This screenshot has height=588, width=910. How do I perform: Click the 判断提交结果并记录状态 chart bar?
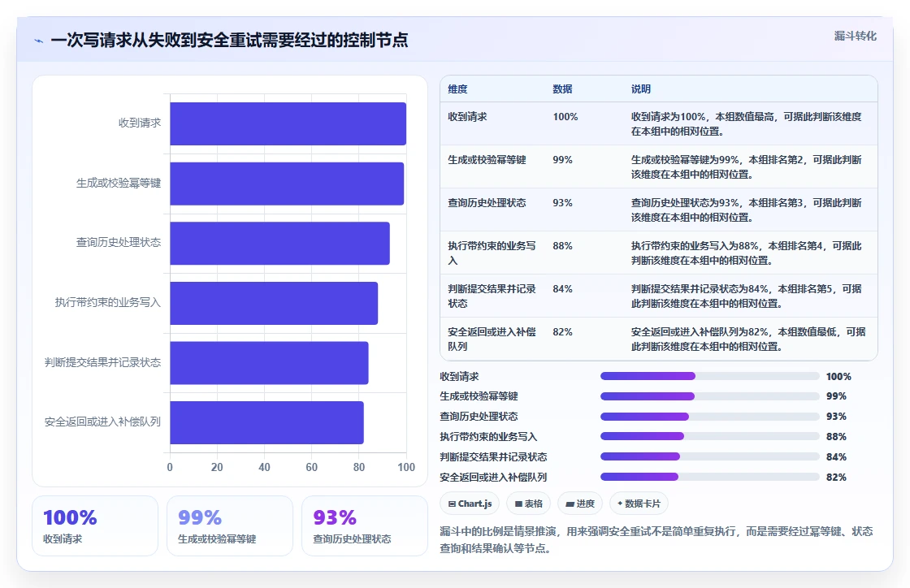pos(269,362)
